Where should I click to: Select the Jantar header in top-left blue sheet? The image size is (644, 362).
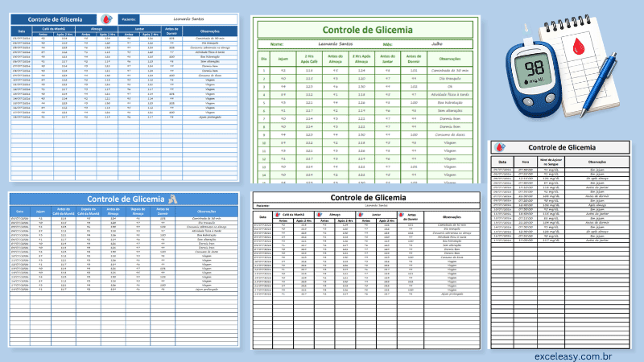point(139,29)
